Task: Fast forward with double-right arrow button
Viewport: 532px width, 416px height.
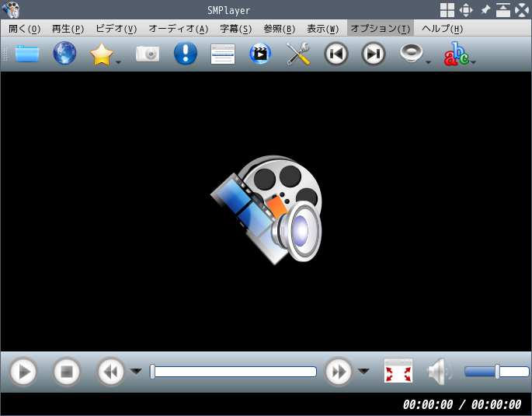Action: [339, 372]
